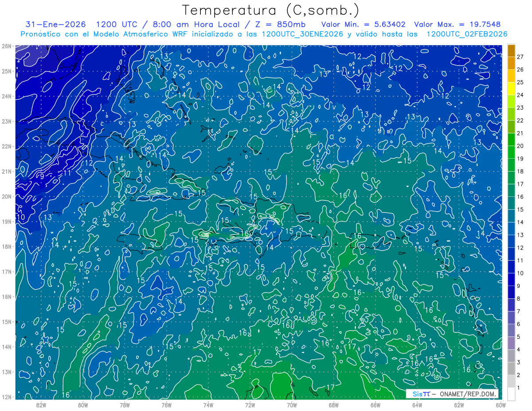Click the 64W longitude axis label
The width and height of the screenshot is (532, 411).
(x=417, y=405)
